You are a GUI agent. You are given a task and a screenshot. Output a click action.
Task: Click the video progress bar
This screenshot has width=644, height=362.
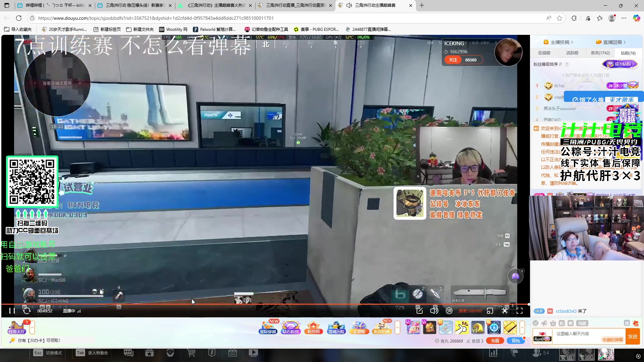tap(265, 304)
